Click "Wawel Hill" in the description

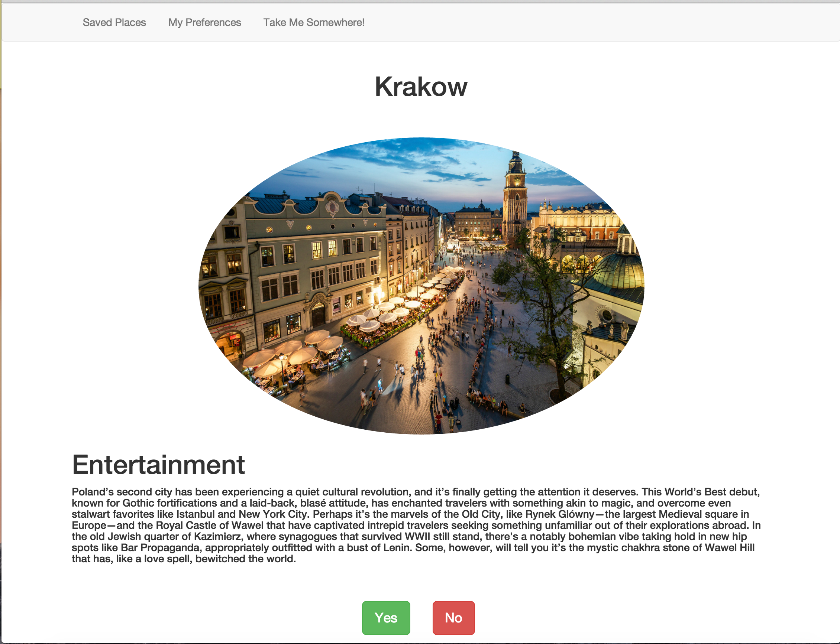(729, 547)
